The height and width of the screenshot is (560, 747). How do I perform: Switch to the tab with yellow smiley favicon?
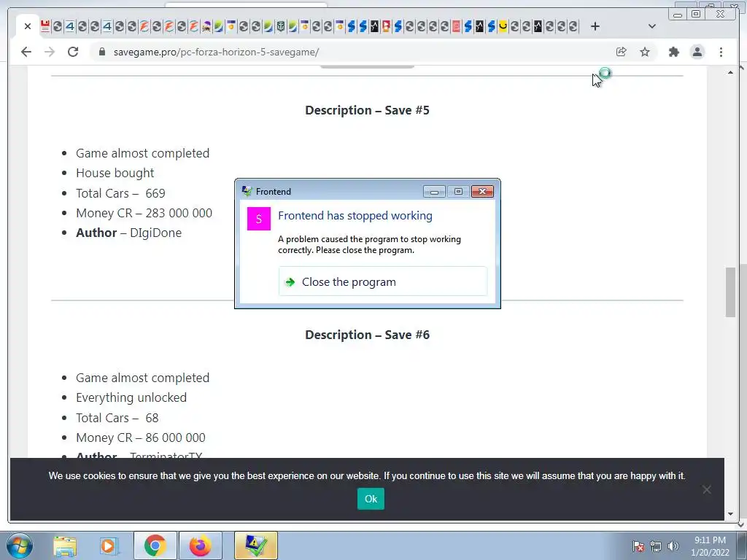503,26
